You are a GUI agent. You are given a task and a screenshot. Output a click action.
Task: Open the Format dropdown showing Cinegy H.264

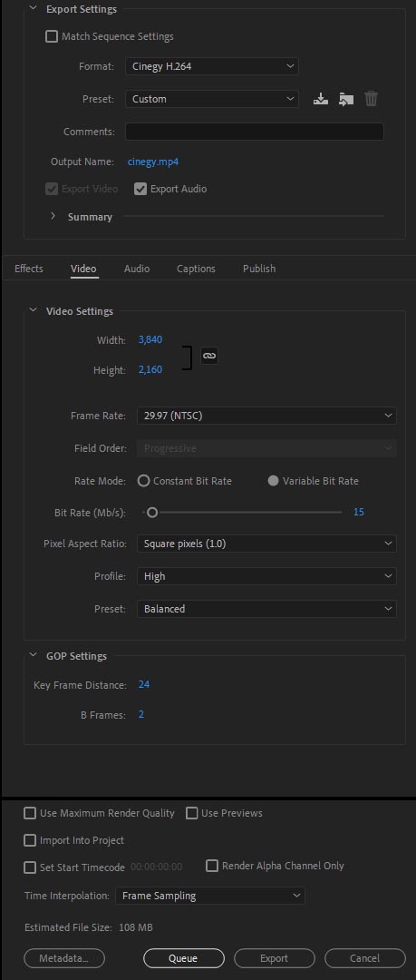point(212,66)
